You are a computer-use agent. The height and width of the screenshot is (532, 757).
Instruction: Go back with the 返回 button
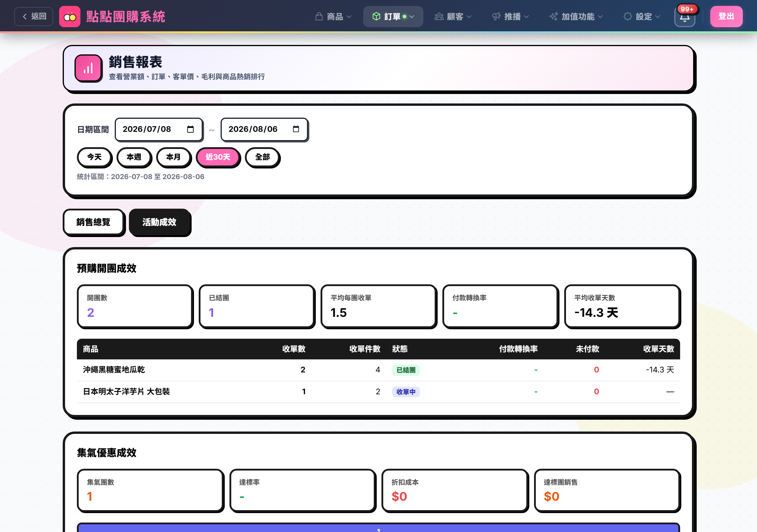coord(34,17)
